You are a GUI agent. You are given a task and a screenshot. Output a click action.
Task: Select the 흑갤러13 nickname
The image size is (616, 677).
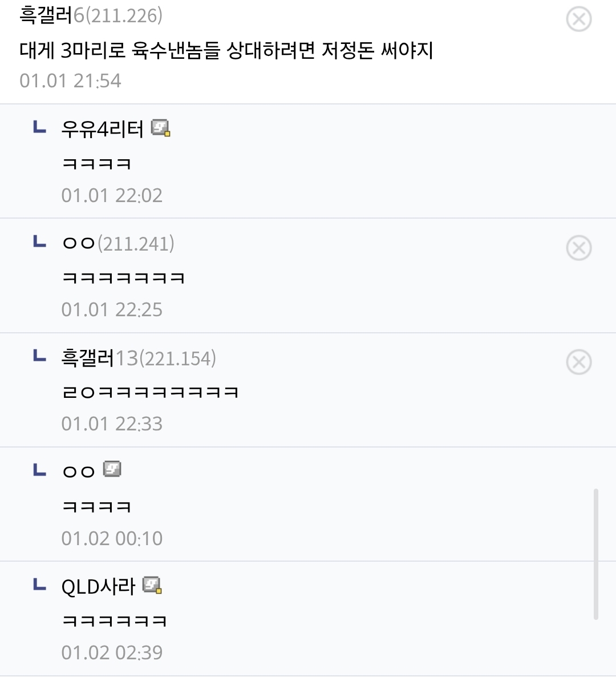tap(88, 358)
